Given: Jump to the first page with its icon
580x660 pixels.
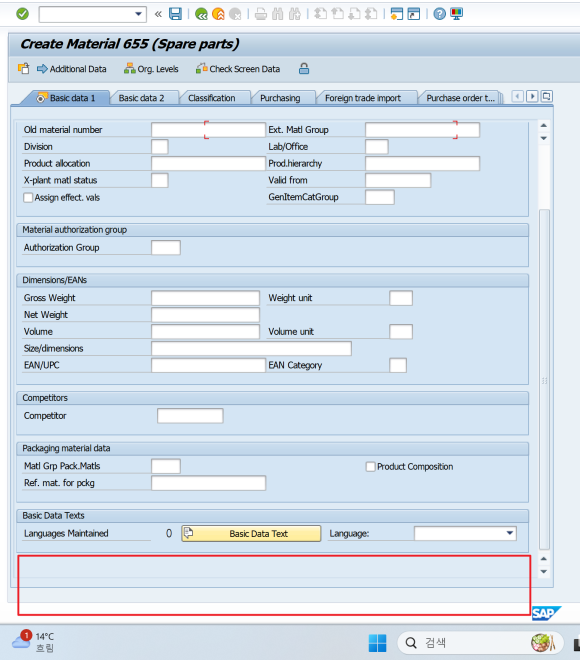Looking at the screenshot, I should [321, 14].
